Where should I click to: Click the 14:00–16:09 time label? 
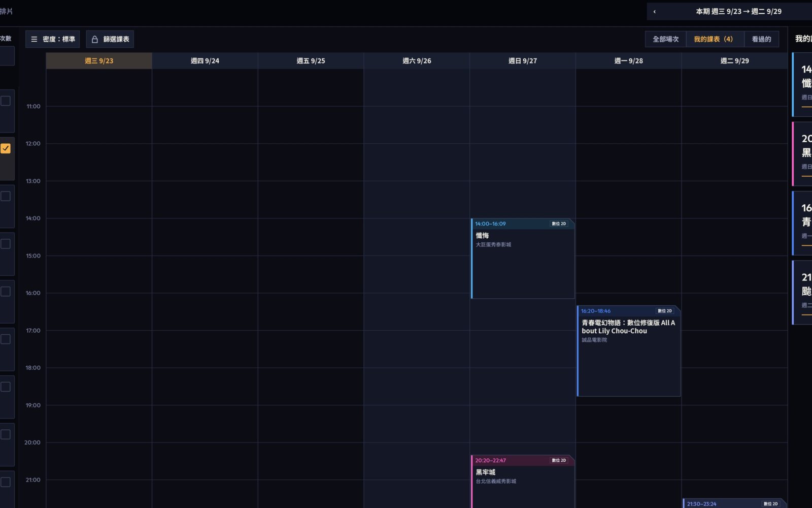(x=490, y=224)
